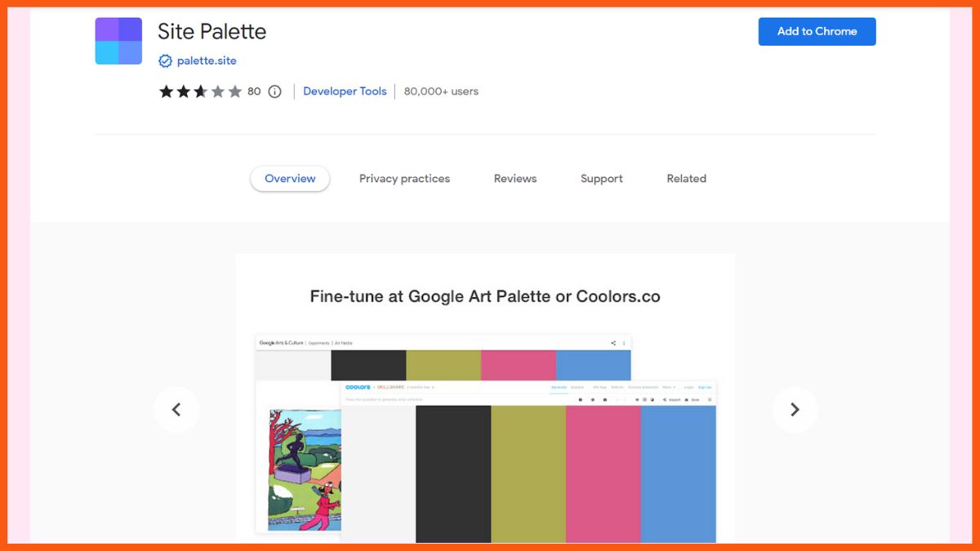980x551 pixels.
Task: Click the pink color swatch in the preview
Action: [x=604, y=473]
